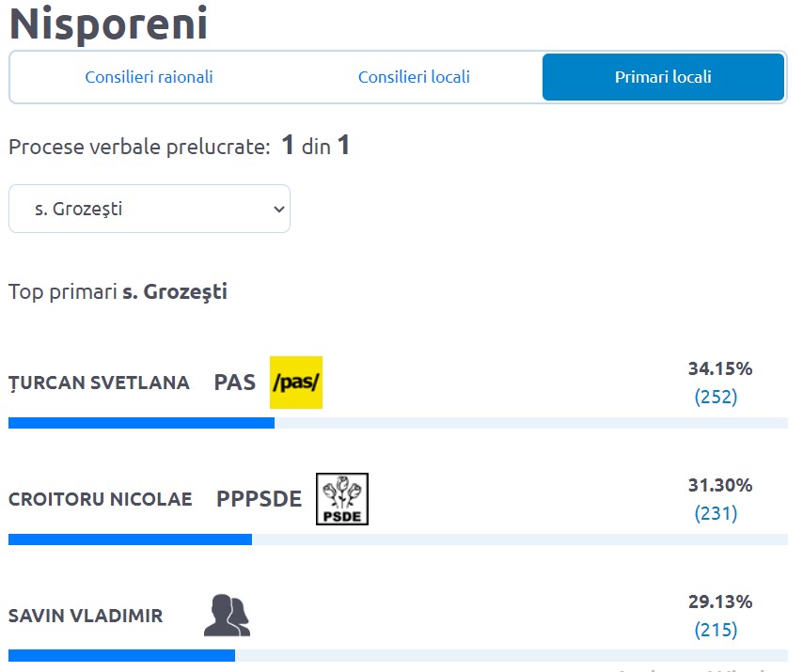This screenshot has width=803, height=672.
Task: Open the s. Grozești locality dropdown
Action: click(x=150, y=209)
